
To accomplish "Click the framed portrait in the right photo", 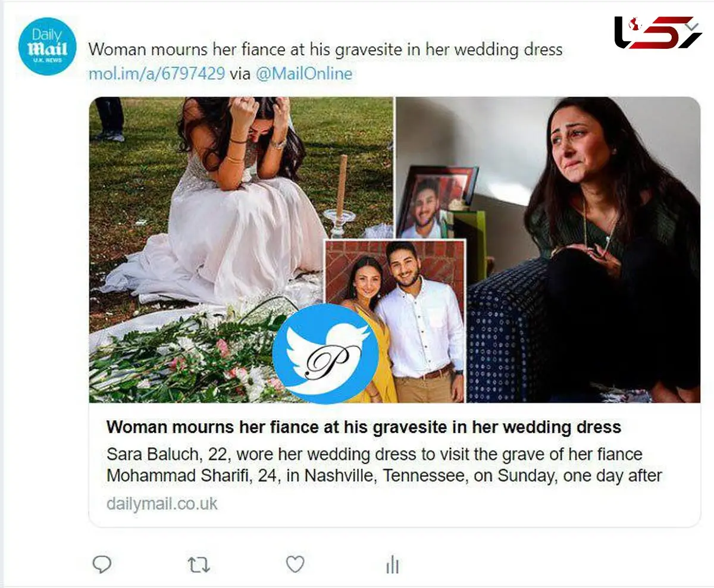I will 437,202.
